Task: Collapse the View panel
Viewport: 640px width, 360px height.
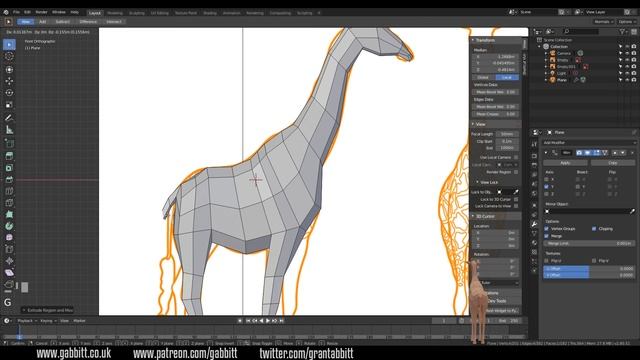Action: [473, 124]
